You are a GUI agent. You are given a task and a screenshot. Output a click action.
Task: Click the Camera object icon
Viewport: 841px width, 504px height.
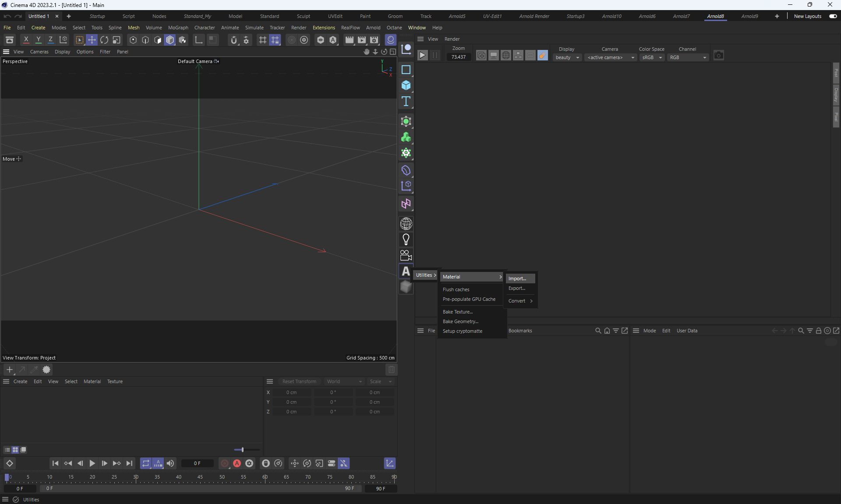pos(406,255)
